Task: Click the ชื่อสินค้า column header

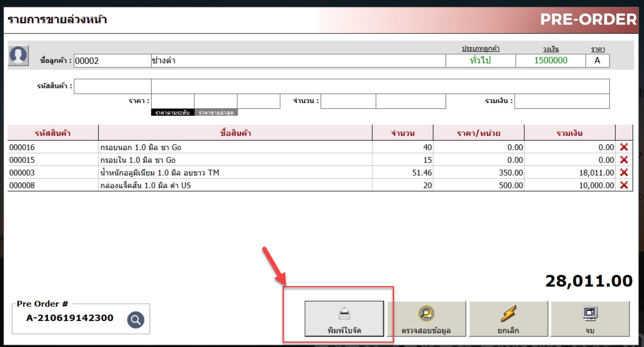Action: (x=235, y=133)
